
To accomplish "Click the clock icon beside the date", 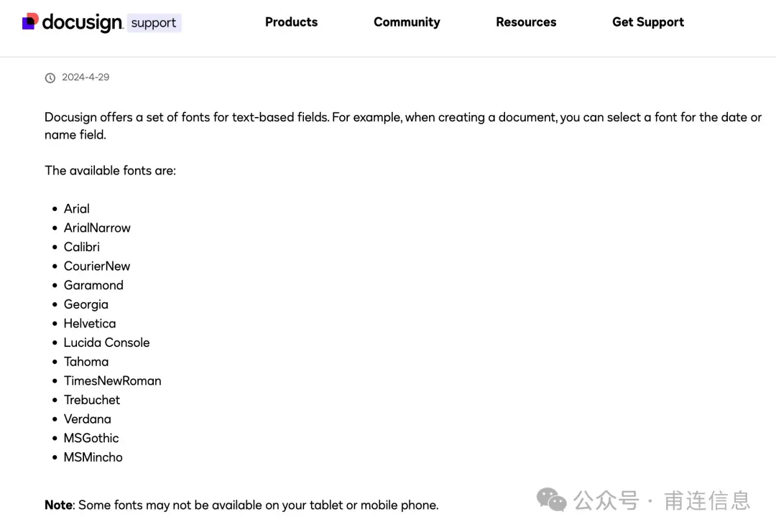I will tap(50, 78).
